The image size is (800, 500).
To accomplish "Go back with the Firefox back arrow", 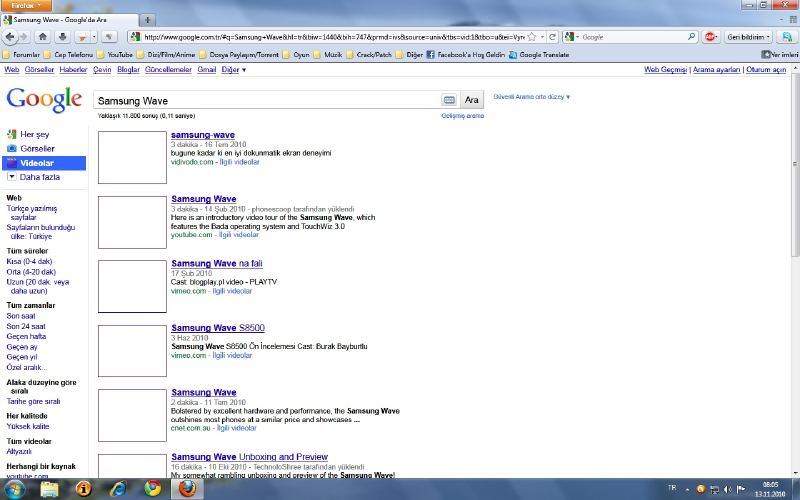I will pyautogui.click(x=10, y=37).
